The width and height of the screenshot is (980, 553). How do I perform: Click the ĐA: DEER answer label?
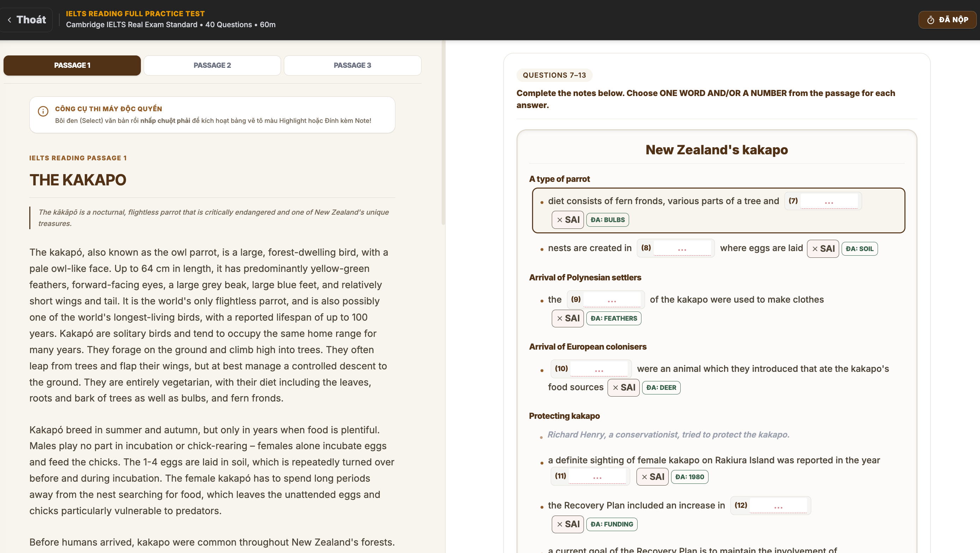[x=661, y=388]
